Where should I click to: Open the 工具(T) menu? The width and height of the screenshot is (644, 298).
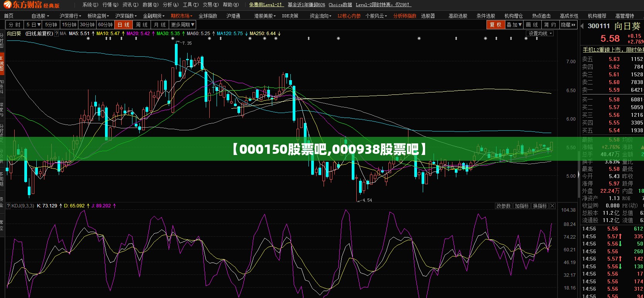coord(191,5)
